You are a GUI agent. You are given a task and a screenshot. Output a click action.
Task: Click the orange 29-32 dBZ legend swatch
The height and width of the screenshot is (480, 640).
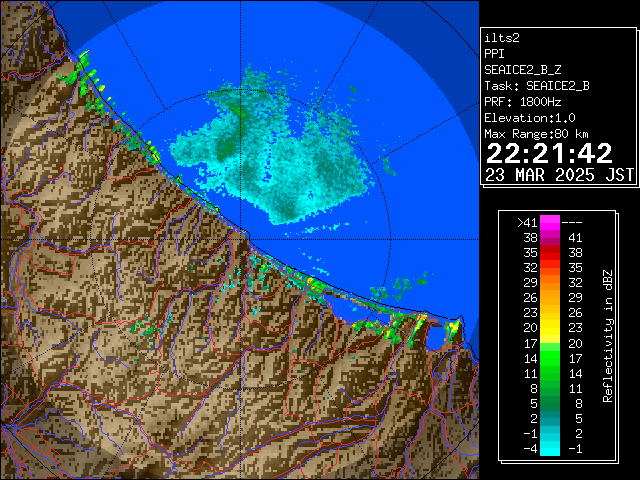pos(550,282)
